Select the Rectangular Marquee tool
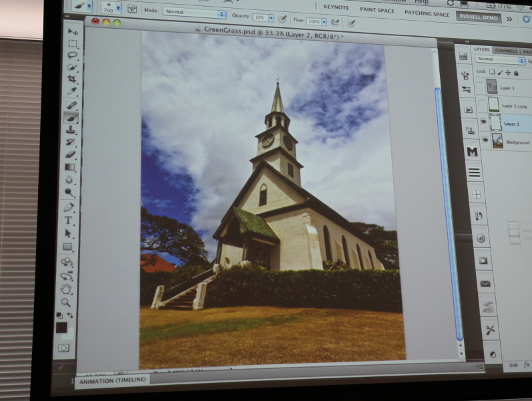 73,43
